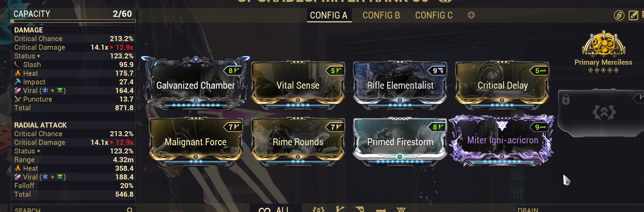Viewport: 644px width, 212px height.
Task: Click the locked exilus slot padlock
Action: click(566, 99)
